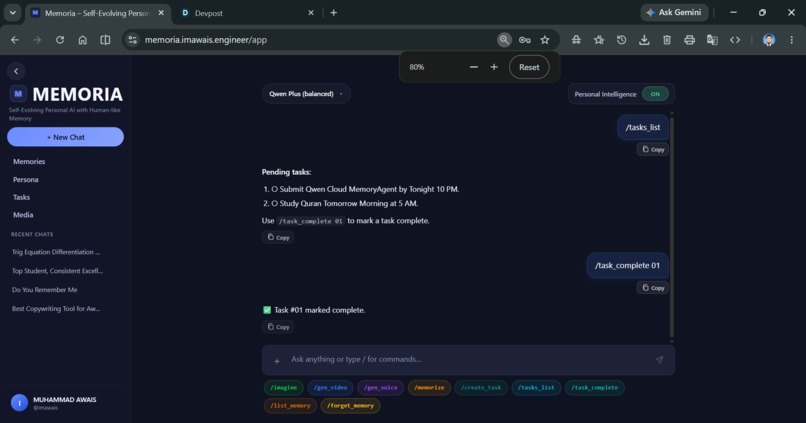Open the translate page icon
This screenshot has height=423, width=806.
pos(712,40)
